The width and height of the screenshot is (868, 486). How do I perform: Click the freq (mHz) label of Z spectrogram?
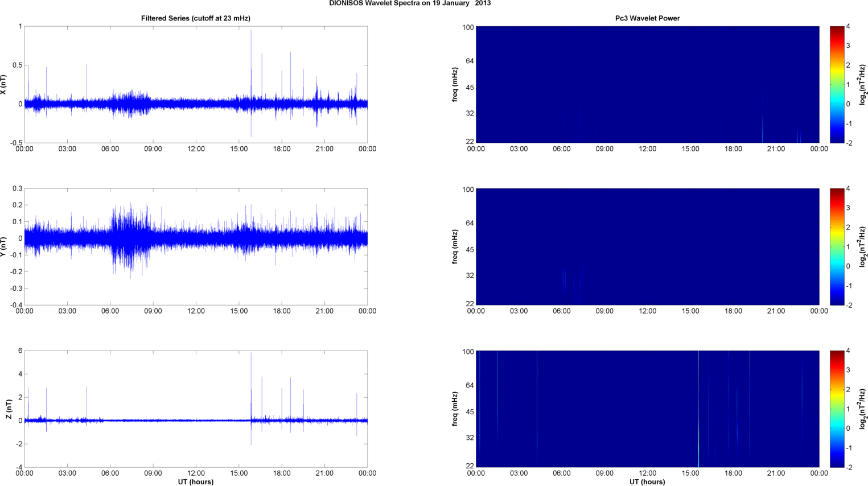tap(455, 409)
